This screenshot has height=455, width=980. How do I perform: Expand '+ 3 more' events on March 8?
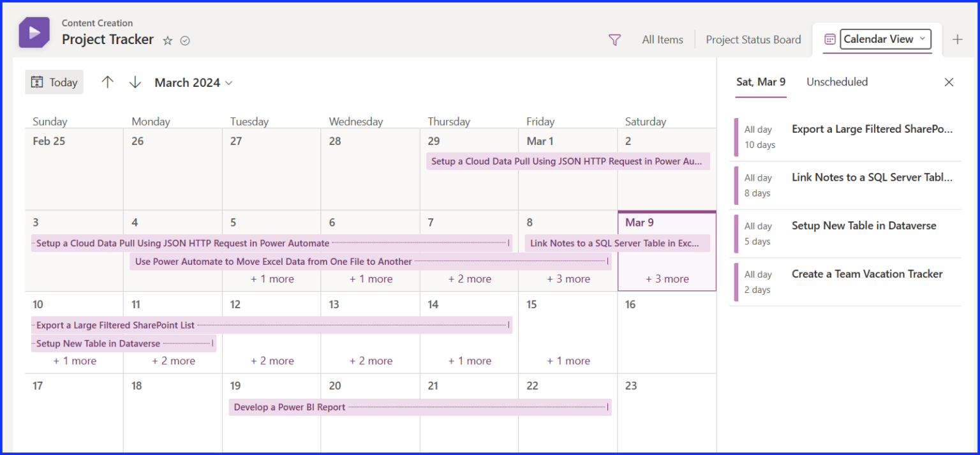[x=568, y=279]
